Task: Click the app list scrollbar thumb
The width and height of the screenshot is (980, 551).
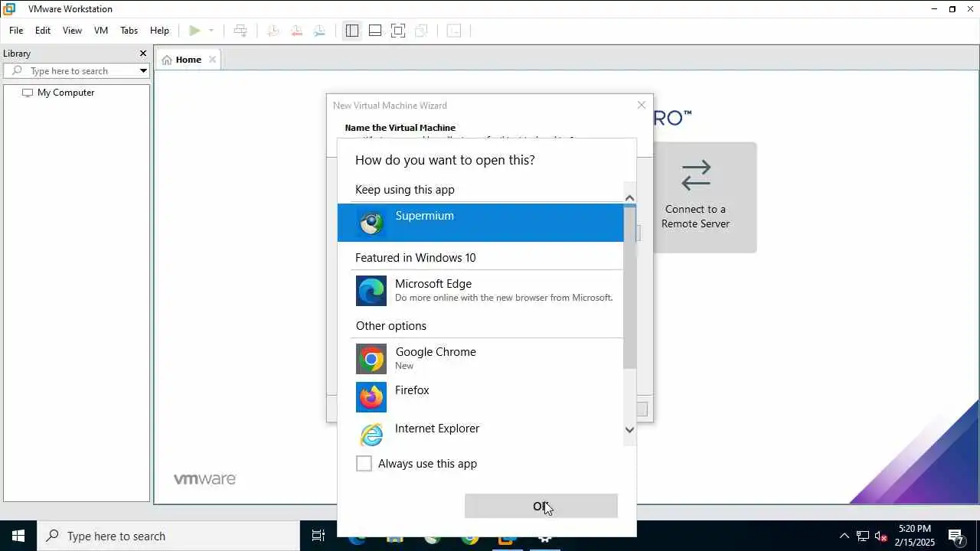Action: pyautogui.click(x=630, y=287)
